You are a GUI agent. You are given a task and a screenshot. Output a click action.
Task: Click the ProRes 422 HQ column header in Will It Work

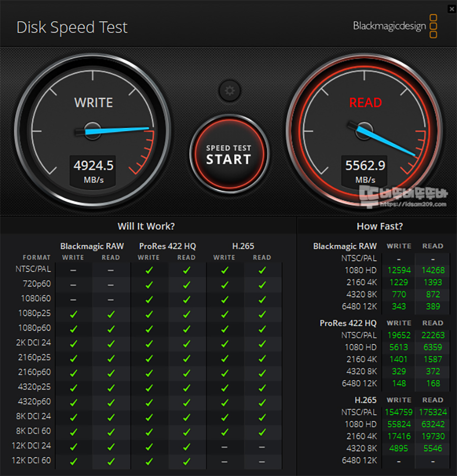pyautogui.click(x=168, y=246)
